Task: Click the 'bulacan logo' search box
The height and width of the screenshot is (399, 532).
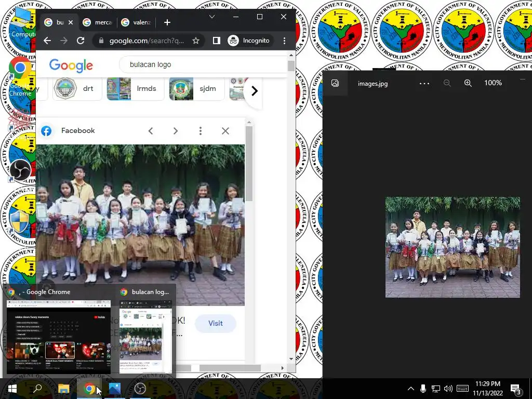Action: pos(204,64)
